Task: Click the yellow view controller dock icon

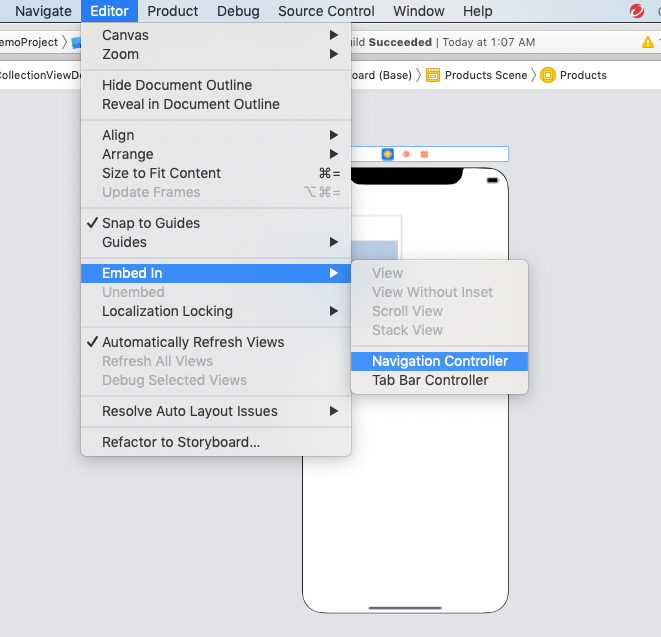Action: point(387,154)
